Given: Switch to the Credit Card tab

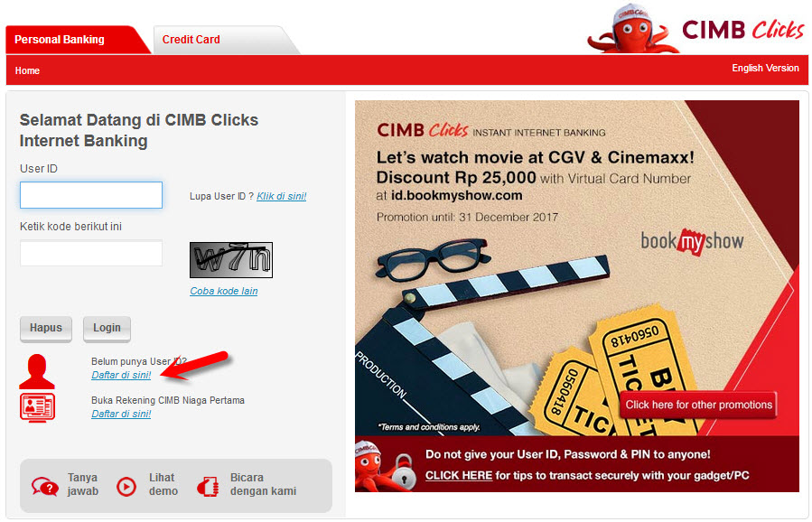Looking at the screenshot, I should pyautogui.click(x=191, y=40).
